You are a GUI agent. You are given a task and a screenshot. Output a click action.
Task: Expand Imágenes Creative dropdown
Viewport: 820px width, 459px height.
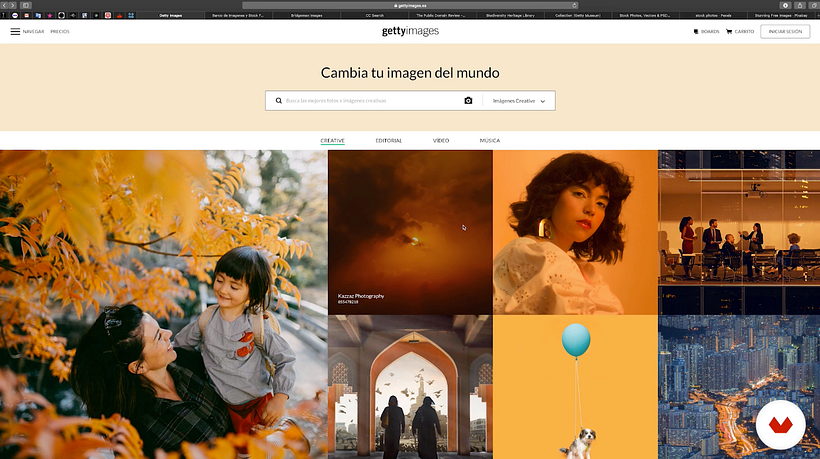518,101
